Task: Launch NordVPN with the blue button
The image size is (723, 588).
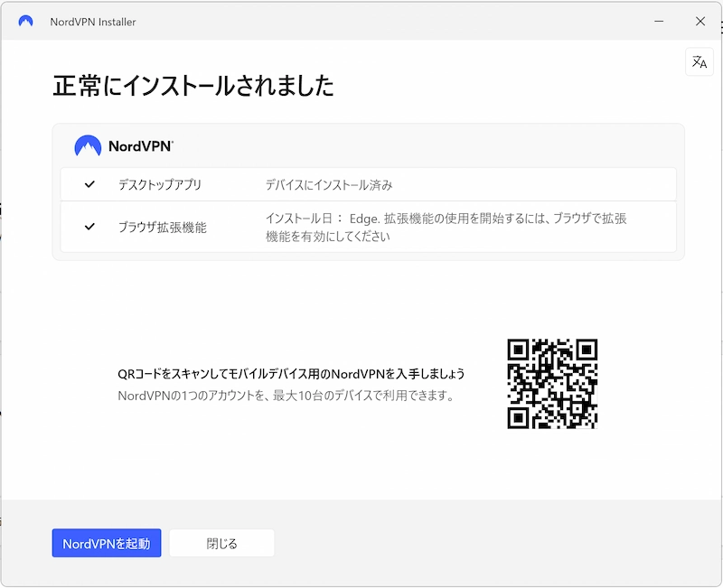Action: click(107, 544)
